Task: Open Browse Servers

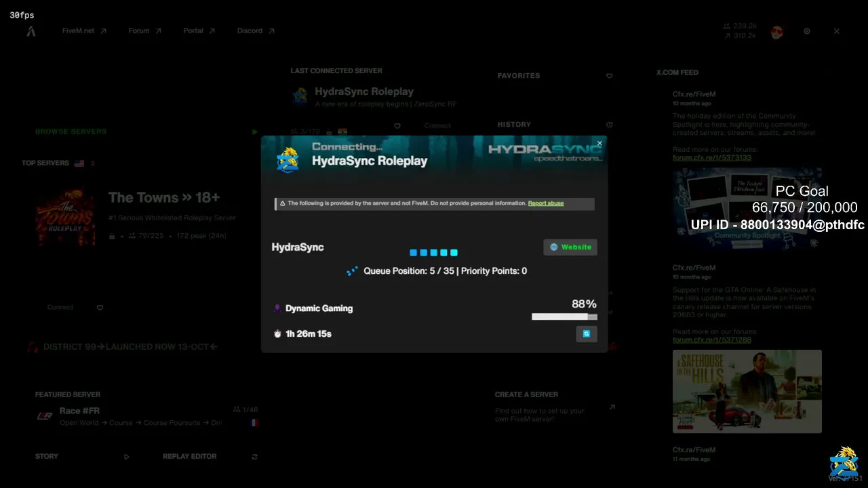Action: [x=71, y=131]
